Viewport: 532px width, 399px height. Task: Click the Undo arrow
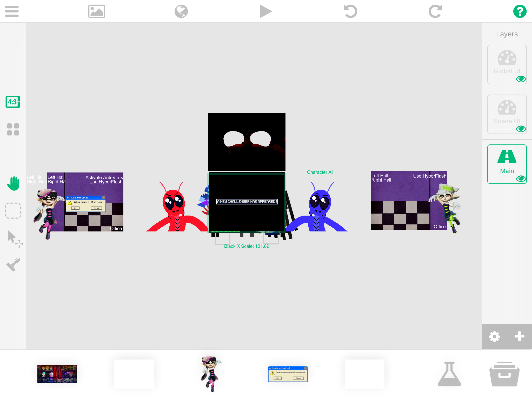[x=350, y=11]
